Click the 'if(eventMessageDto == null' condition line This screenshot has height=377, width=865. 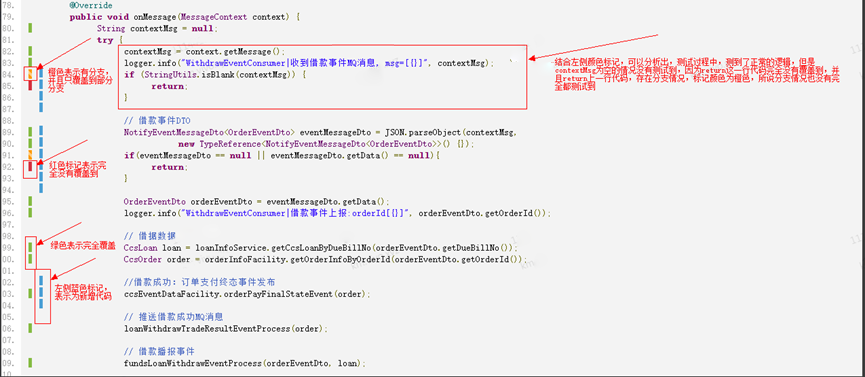(282, 156)
